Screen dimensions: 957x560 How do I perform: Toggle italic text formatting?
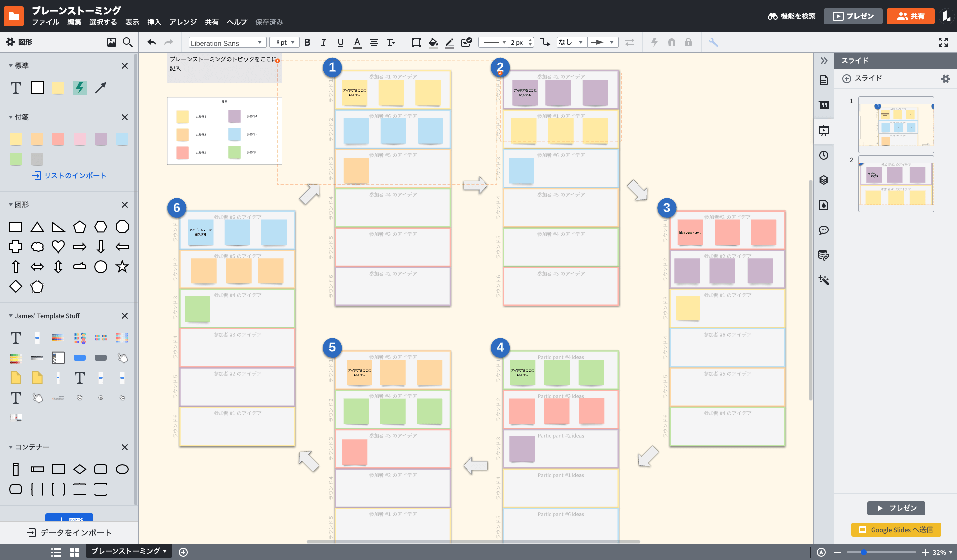pyautogui.click(x=323, y=43)
